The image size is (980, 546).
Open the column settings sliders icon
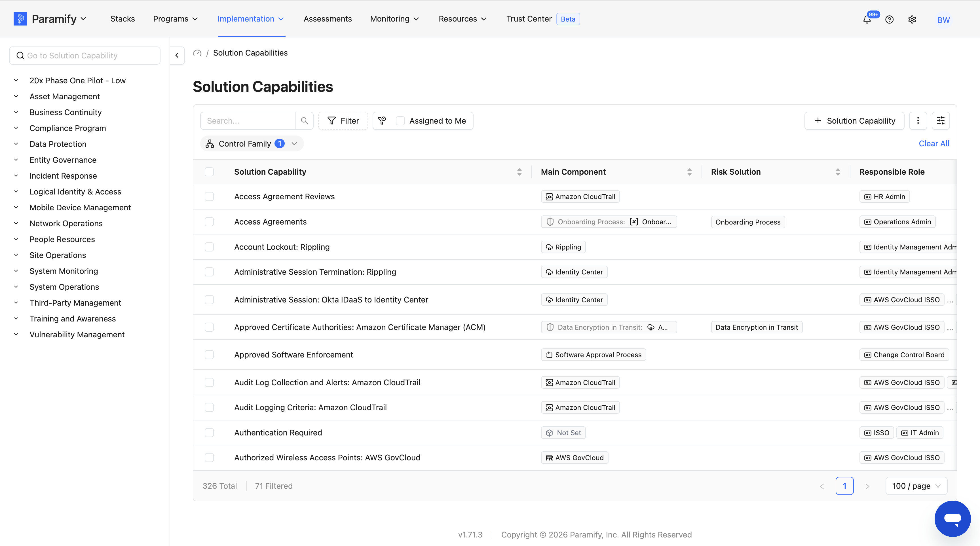point(941,121)
